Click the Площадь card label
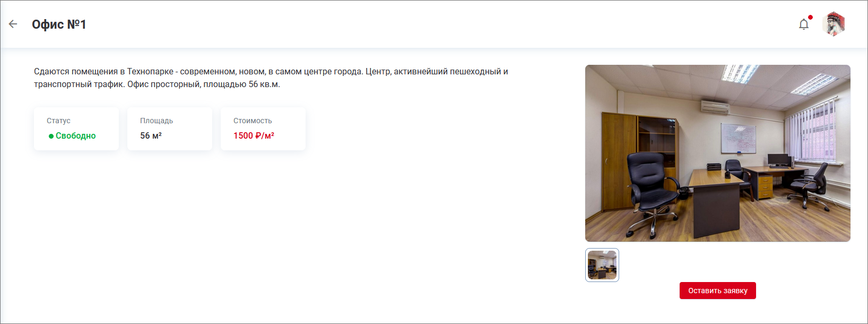The width and height of the screenshot is (868, 324). [x=157, y=121]
